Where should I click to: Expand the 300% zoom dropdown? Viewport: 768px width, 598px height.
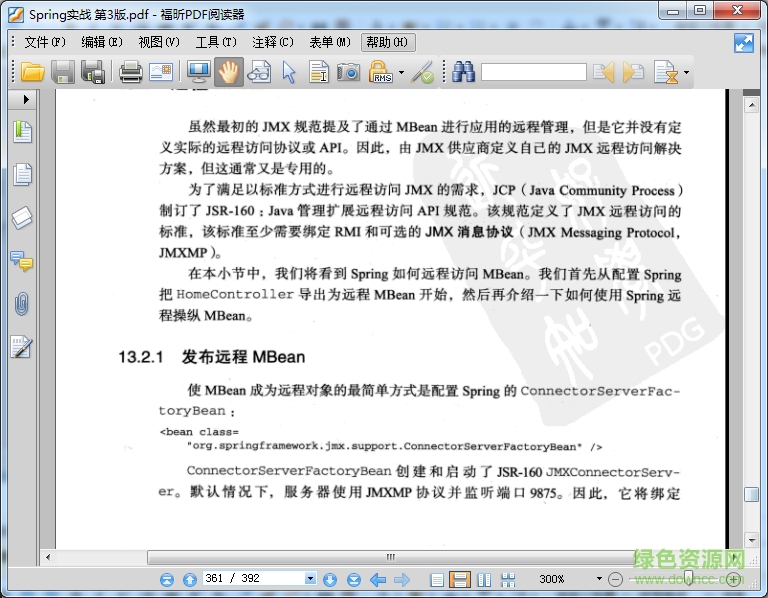(599, 579)
